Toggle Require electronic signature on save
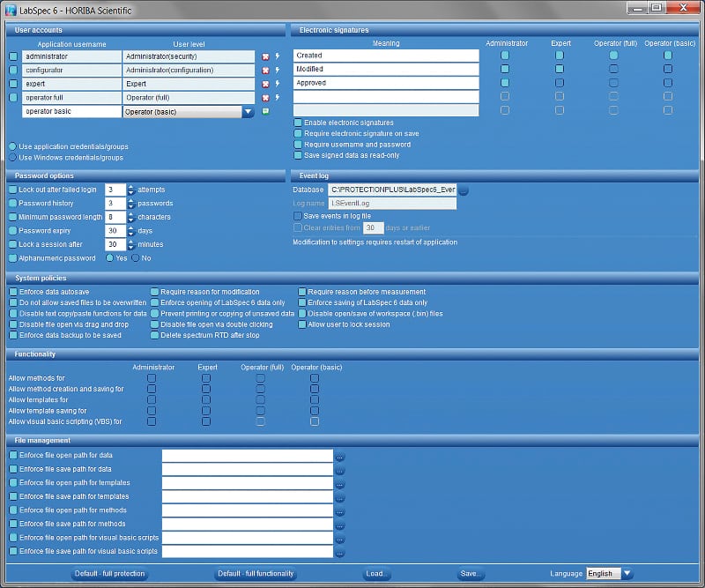 click(x=298, y=134)
